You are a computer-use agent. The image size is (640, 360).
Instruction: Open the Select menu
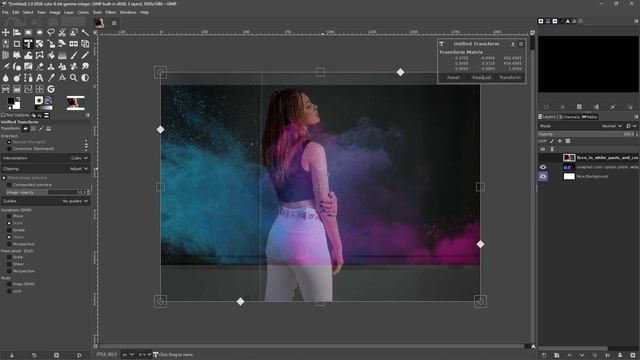pyautogui.click(x=28, y=12)
